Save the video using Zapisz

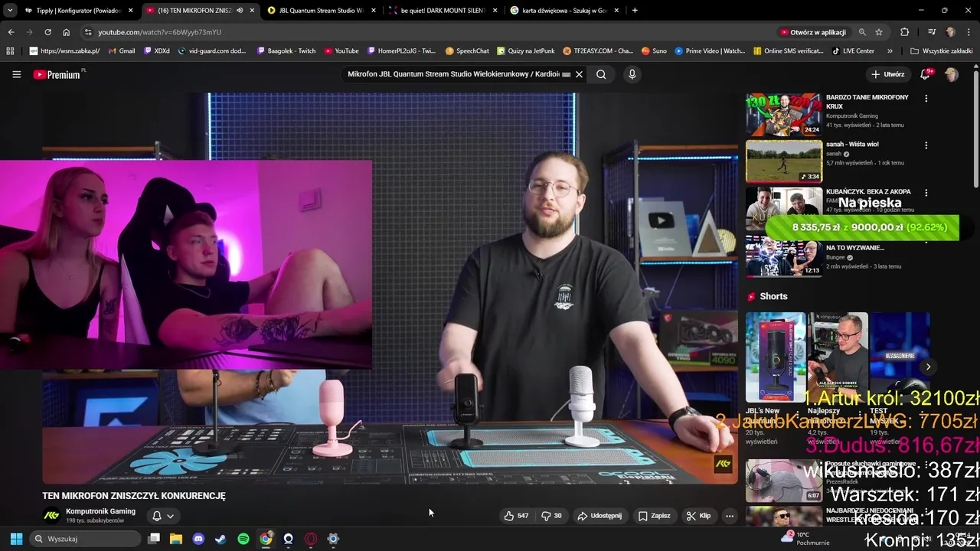655,516
